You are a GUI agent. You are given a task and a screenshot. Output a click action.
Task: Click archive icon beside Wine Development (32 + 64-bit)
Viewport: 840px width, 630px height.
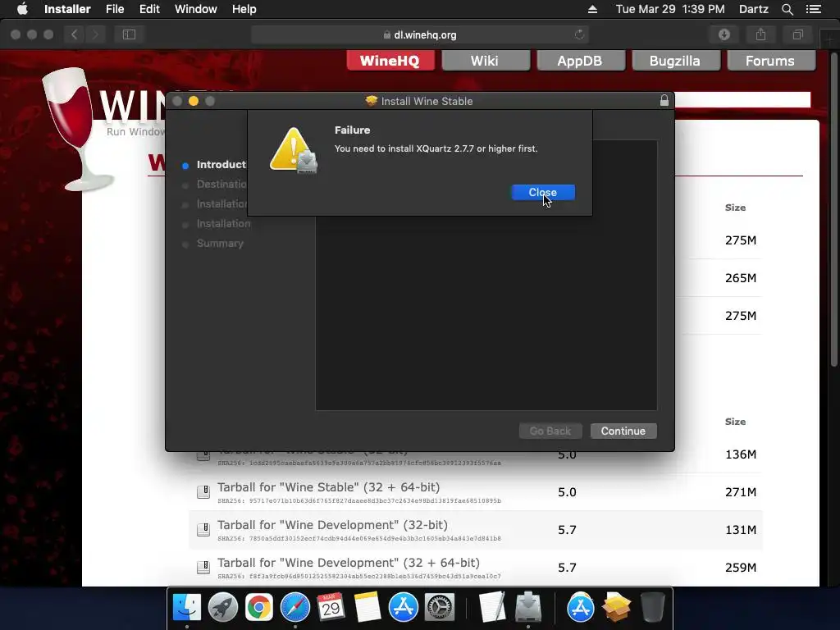203,567
